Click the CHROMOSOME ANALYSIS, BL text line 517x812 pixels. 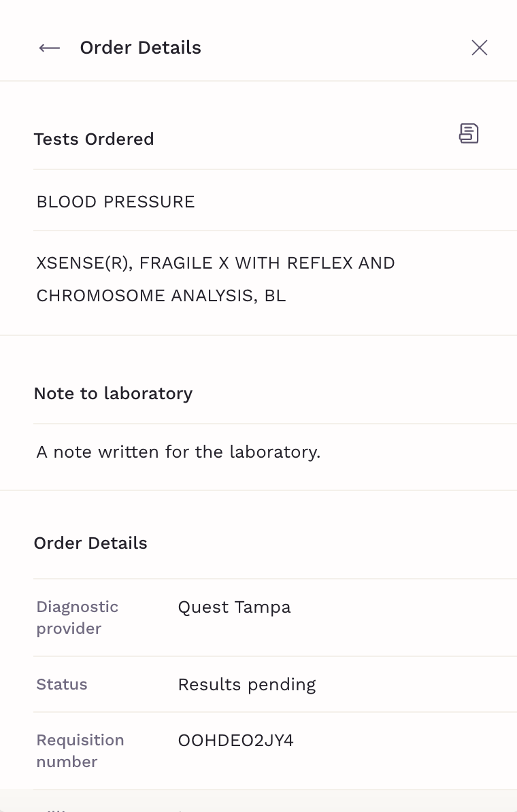161,296
